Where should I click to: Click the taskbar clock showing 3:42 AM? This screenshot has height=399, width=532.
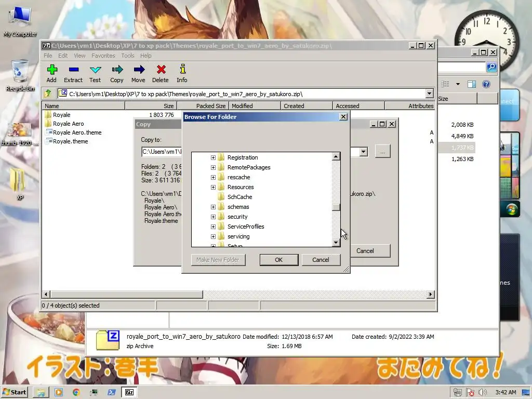[x=506, y=393]
